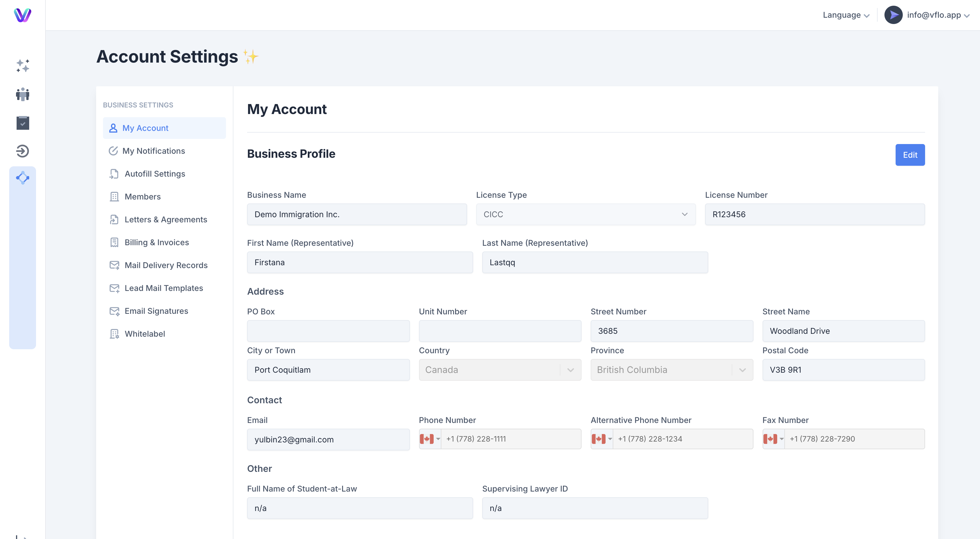Open the Province British Columbia dropdown
Screen dimensions: 980x539
coord(671,370)
